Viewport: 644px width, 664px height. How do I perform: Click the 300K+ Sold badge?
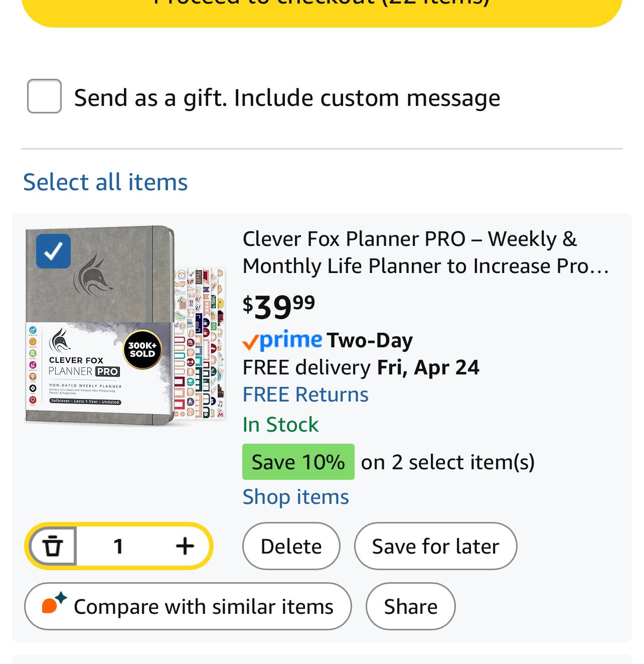[x=142, y=349]
